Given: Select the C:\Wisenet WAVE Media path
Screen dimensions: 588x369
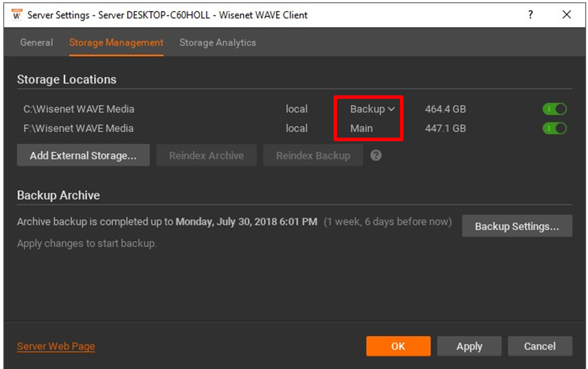Looking at the screenshot, I should point(79,109).
